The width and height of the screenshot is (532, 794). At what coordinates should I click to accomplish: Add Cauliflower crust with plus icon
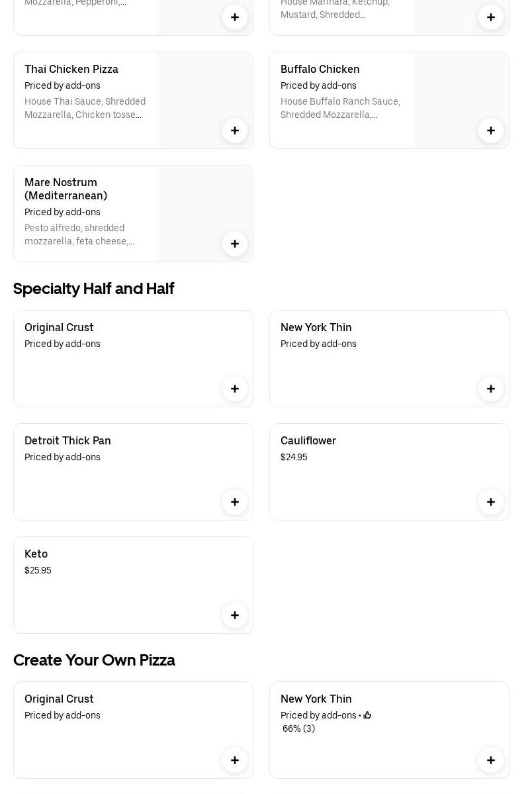click(x=491, y=502)
